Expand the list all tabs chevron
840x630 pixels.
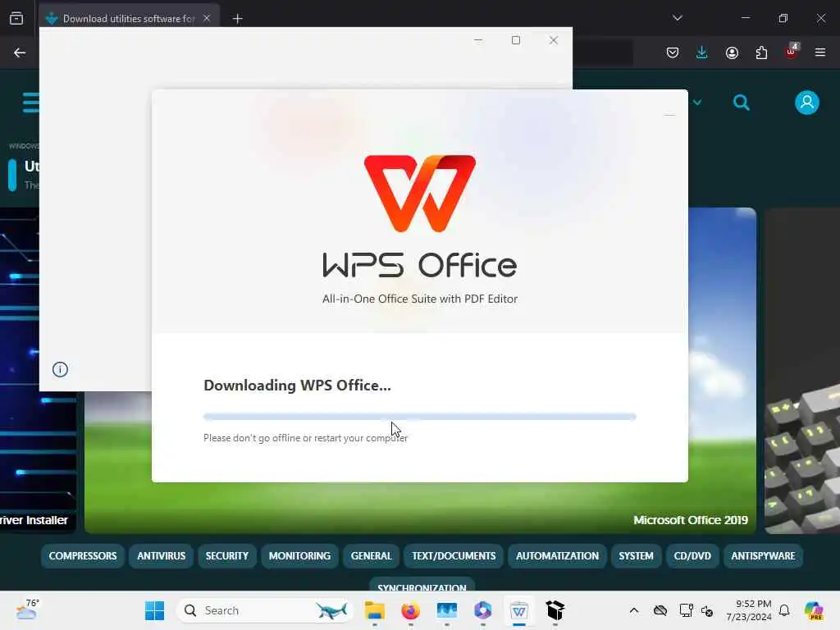678,18
